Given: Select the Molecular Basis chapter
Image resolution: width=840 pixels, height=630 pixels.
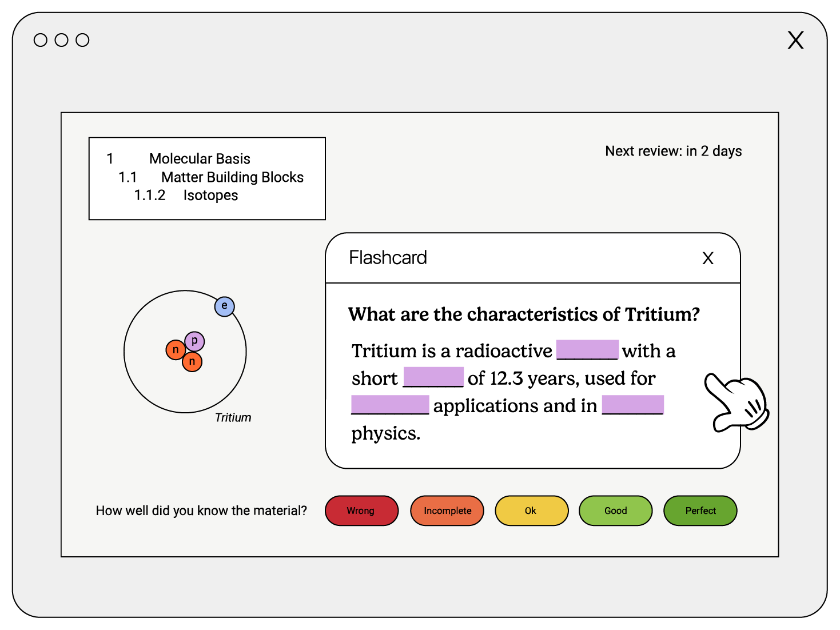Looking at the screenshot, I should [200, 159].
